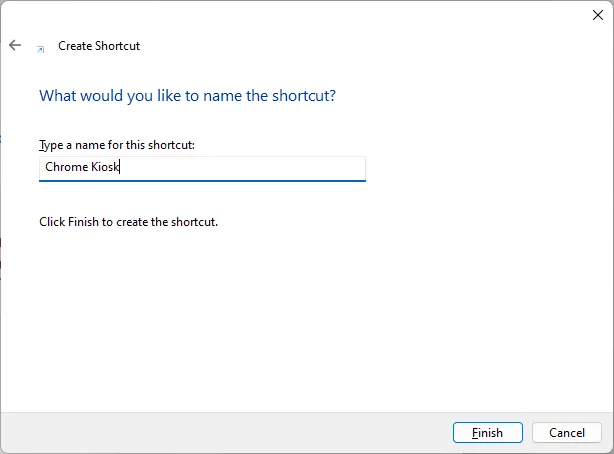Click the 'Type a name for this shortcut:' label

pos(117,145)
